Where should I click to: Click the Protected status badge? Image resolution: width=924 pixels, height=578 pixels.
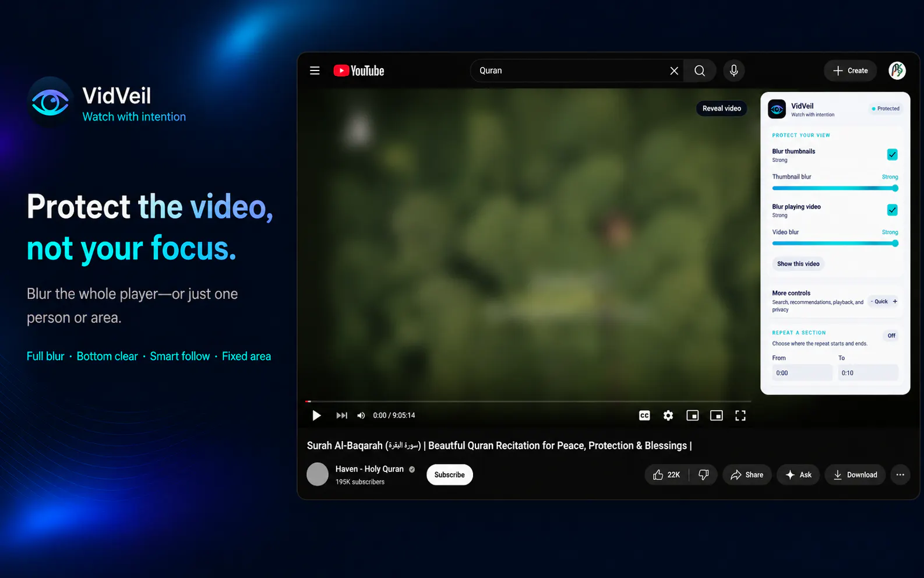tap(886, 108)
